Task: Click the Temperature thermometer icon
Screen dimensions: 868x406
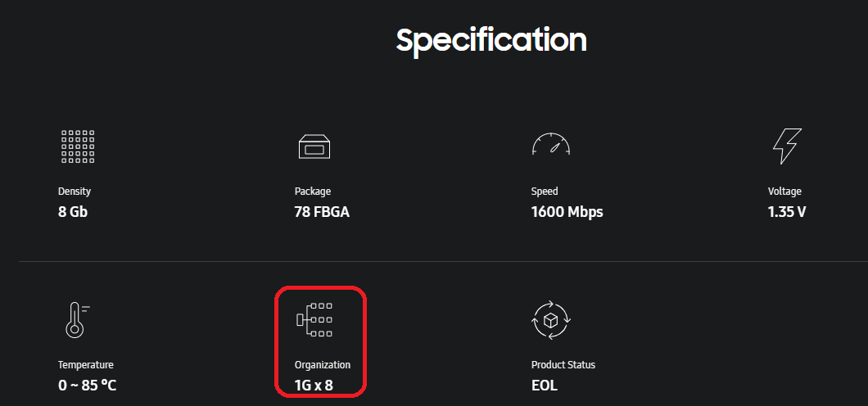Action: tap(75, 319)
